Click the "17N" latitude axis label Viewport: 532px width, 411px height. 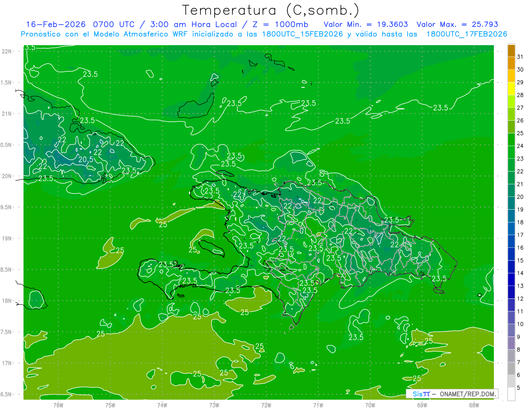pyautogui.click(x=8, y=363)
